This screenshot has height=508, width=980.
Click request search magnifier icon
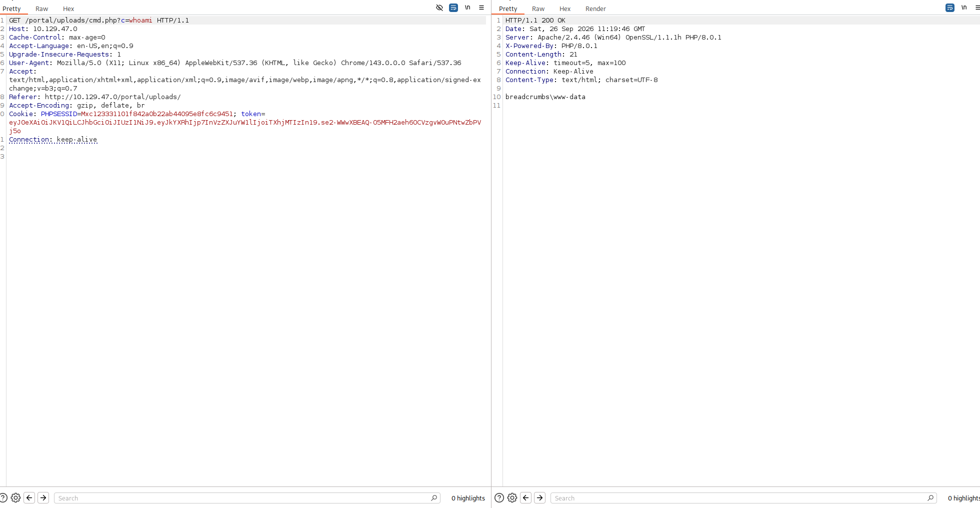[x=434, y=498]
